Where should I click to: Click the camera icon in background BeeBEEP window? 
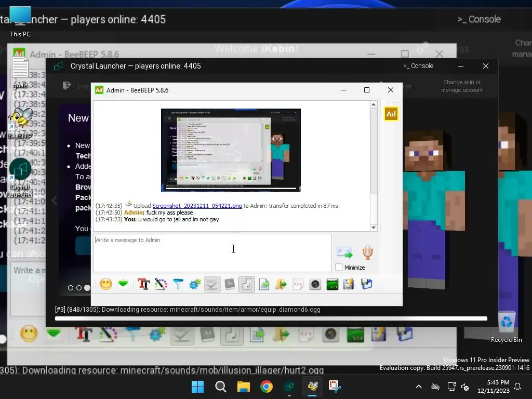330,335
